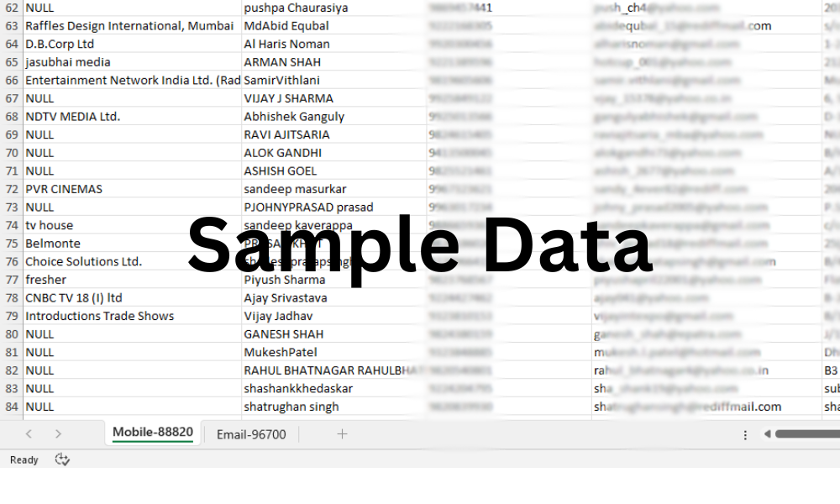Select the Vijay Jadhav cell
840x504 pixels.
334,316
